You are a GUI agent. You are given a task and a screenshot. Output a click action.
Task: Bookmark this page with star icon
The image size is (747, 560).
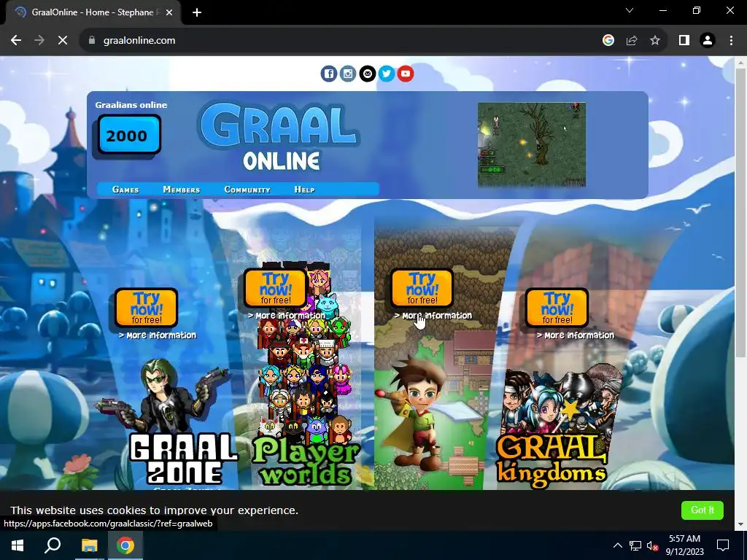coord(655,41)
